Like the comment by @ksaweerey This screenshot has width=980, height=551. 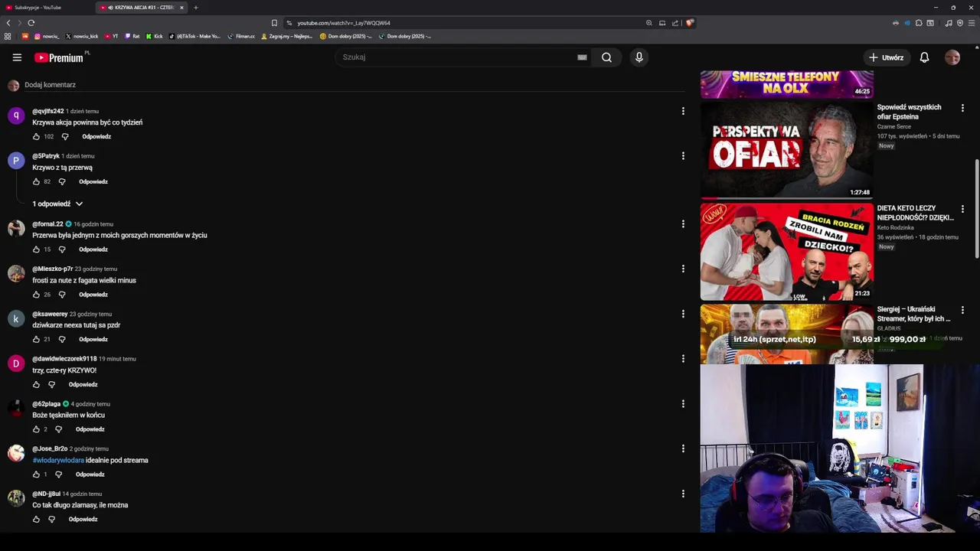pos(36,340)
